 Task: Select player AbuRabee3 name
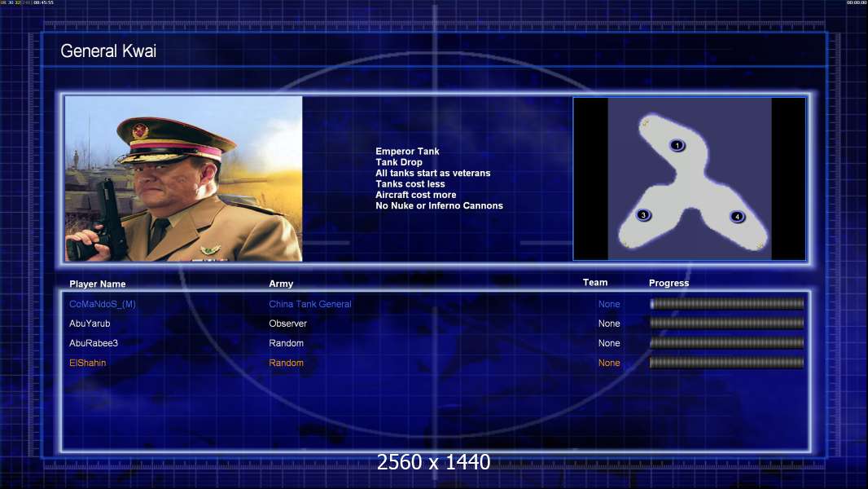(94, 343)
